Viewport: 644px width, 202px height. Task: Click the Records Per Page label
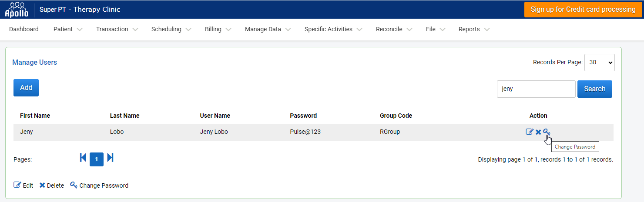[x=558, y=62]
